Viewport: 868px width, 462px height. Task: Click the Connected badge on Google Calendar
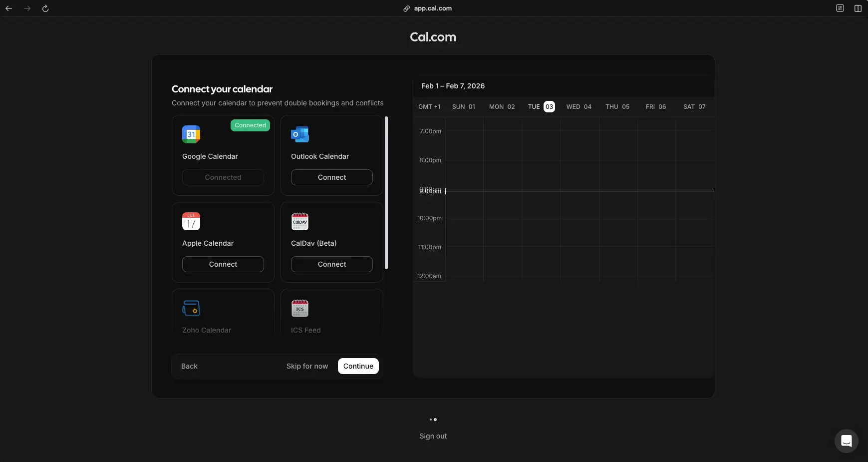click(x=250, y=125)
